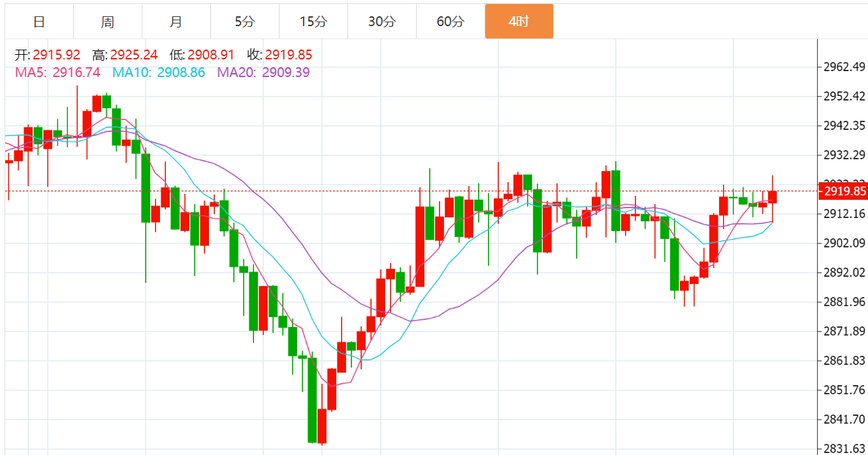Image resolution: width=868 pixels, height=455 pixels.
Task: Open the 月 monthly chart tab
Action: (176, 22)
